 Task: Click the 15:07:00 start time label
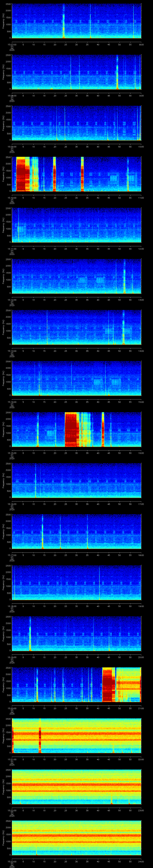pos(12,44)
